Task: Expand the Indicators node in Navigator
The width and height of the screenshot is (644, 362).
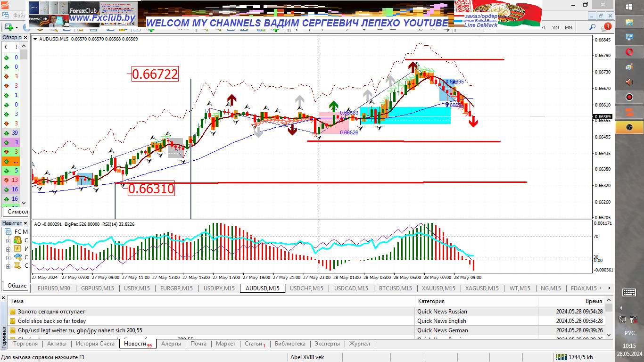Action: tap(8, 249)
